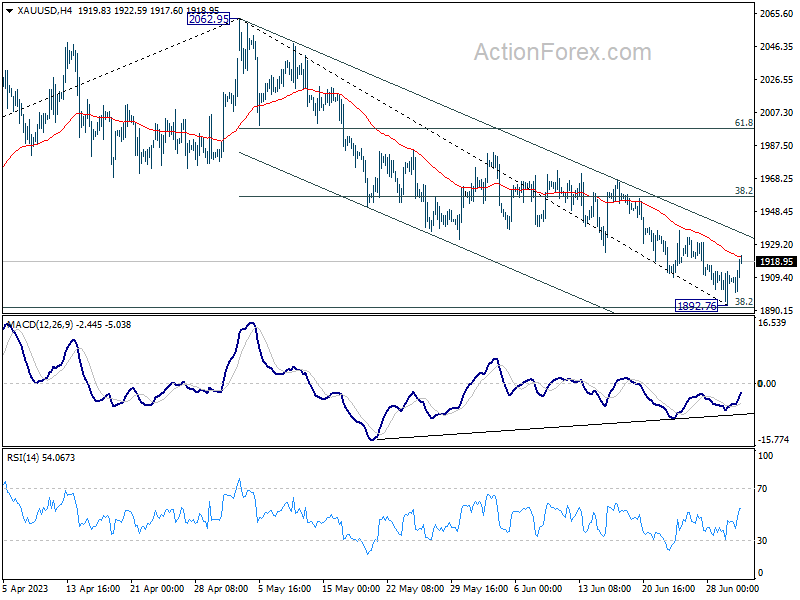800x600 pixels.
Task: Click the 2065.60 price axis value
Action: [x=776, y=14]
